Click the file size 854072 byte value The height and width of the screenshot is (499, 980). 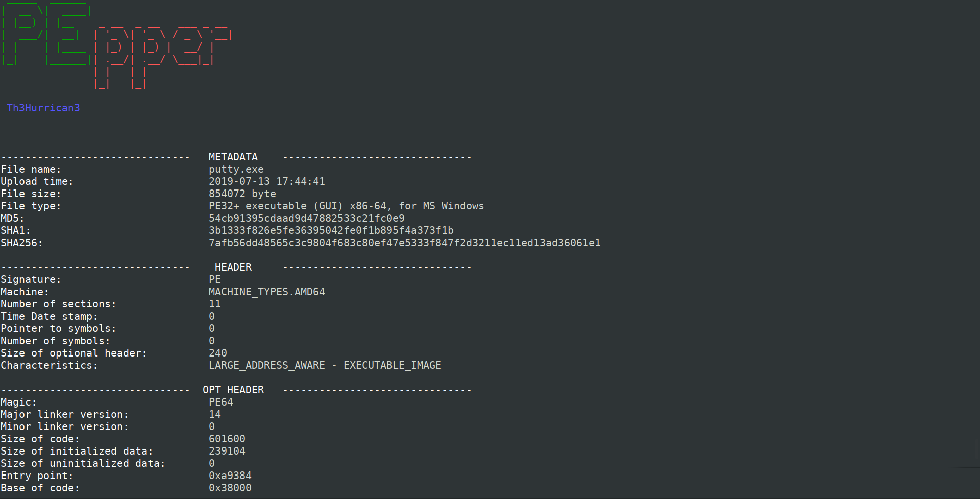pos(242,194)
